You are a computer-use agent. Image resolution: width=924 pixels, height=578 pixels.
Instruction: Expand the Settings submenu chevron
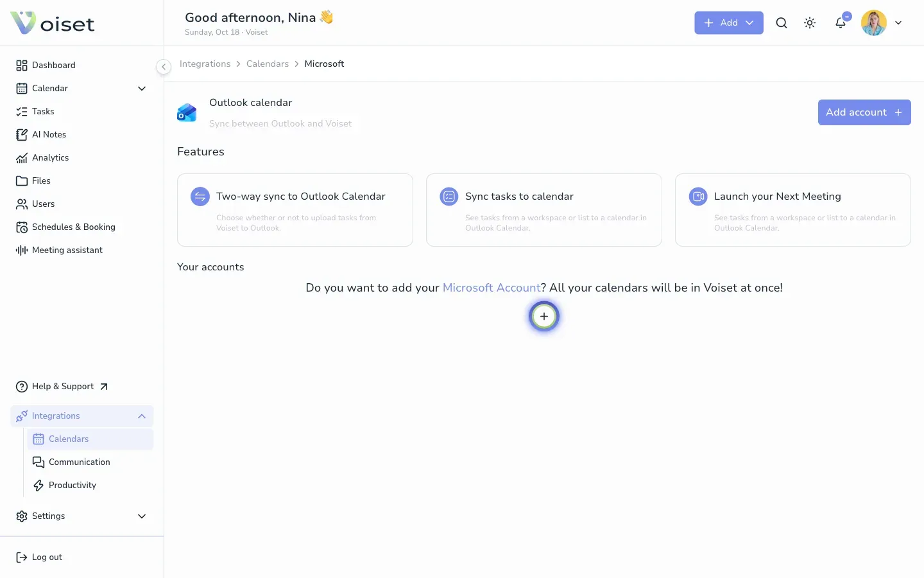[142, 516]
